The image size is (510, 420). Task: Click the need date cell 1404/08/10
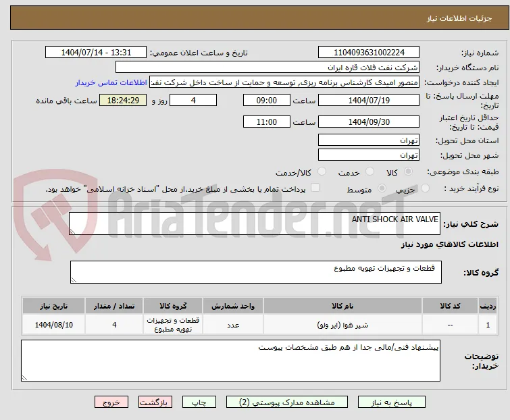pyautogui.click(x=53, y=325)
